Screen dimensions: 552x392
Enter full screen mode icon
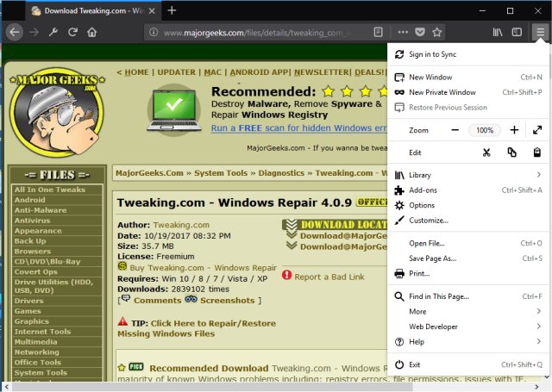537,130
